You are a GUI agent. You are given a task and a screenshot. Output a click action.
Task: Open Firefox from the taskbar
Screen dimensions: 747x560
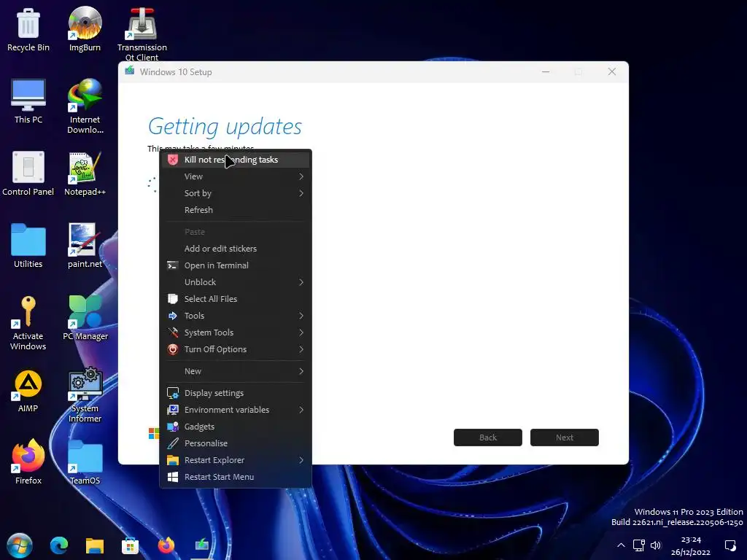click(166, 545)
